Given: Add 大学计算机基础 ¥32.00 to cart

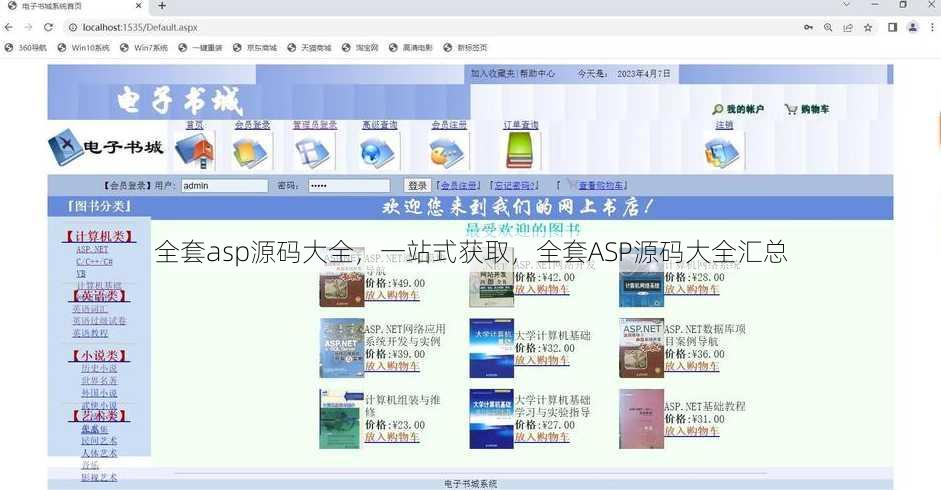Looking at the screenshot, I should coord(542,360).
